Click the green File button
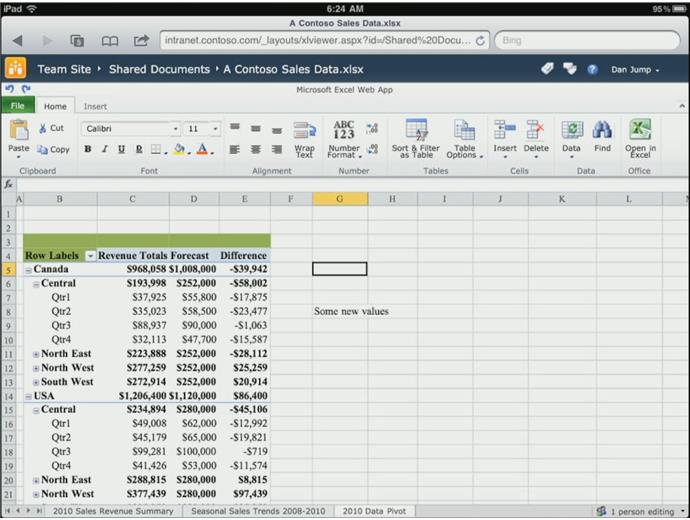Image resolution: width=690 pixels, height=520 pixels. pyautogui.click(x=17, y=106)
